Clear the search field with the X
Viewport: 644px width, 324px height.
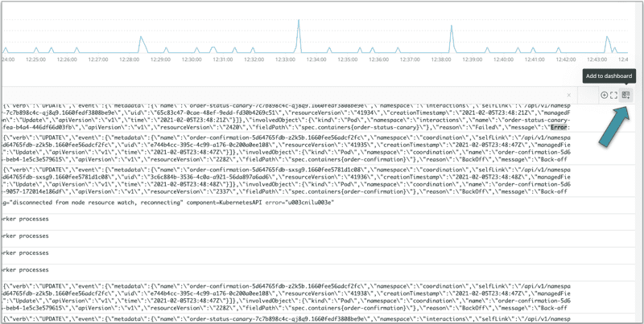tap(568, 95)
